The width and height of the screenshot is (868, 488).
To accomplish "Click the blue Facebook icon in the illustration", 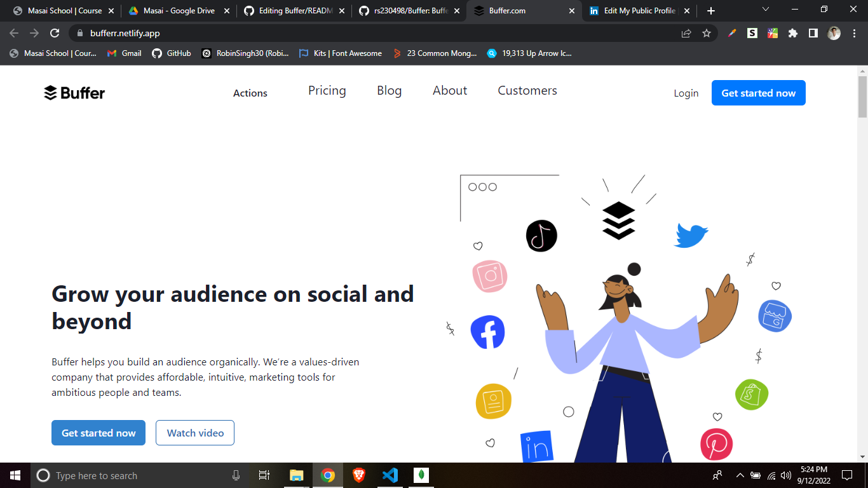I will point(487,332).
